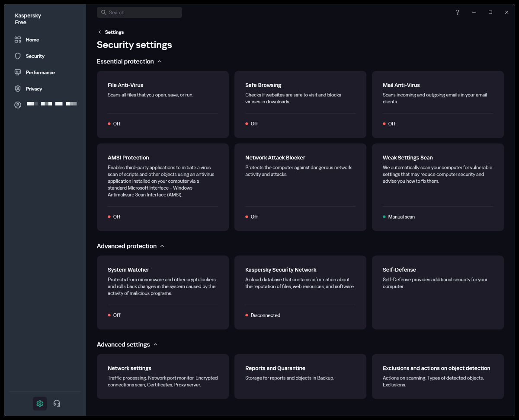Screen dimensions: 519x420
Task: Click 'Storage for reports and objects in Backup' text
Action: click(290, 378)
